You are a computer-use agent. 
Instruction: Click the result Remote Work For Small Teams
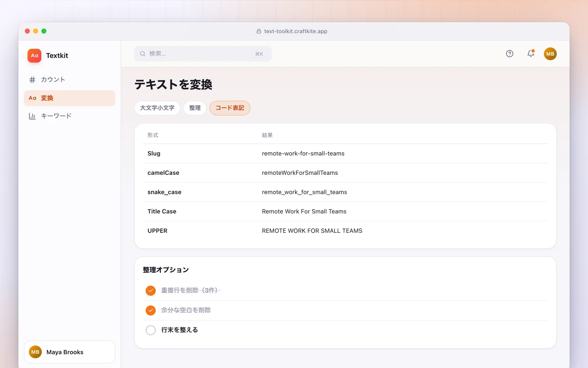pyautogui.click(x=304, y=212)
